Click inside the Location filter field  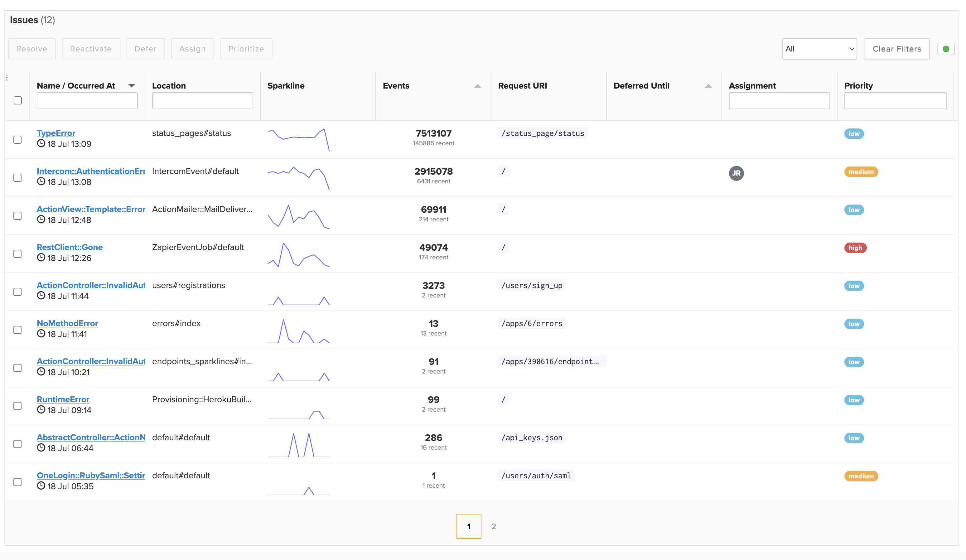pyautogui.click(x=202, y=100)
